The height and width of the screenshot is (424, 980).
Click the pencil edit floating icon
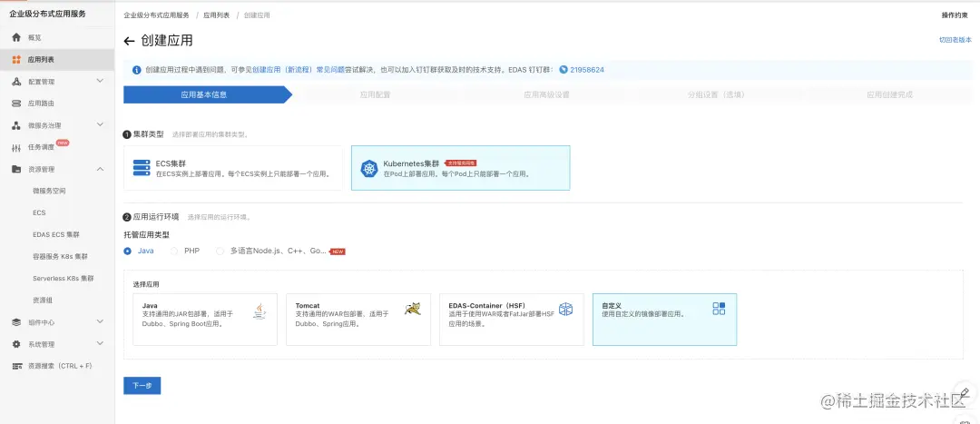click(965, 392)
